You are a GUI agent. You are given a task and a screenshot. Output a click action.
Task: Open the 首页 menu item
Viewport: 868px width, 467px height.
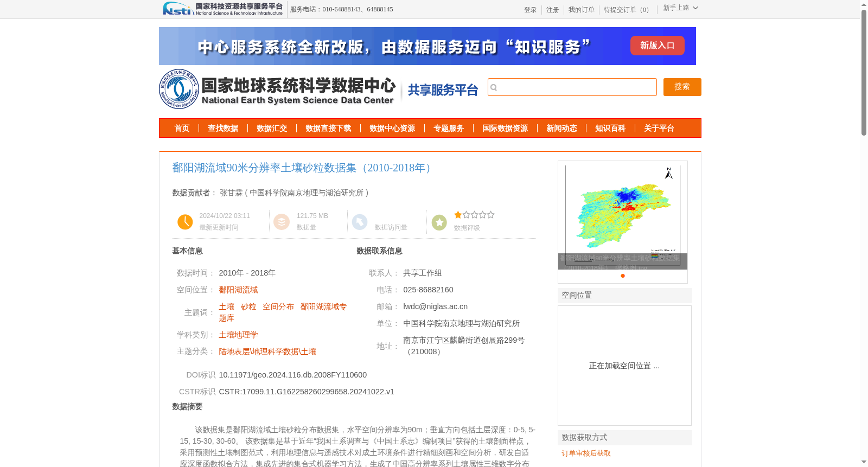(182, 129)
